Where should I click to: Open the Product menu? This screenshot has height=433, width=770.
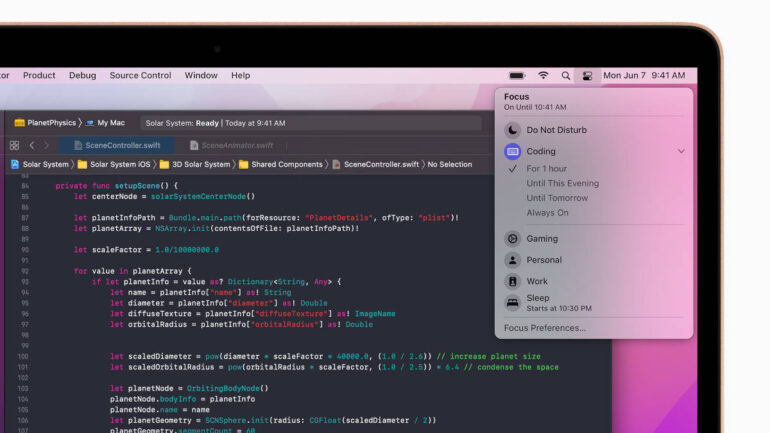tap(39, 76)
